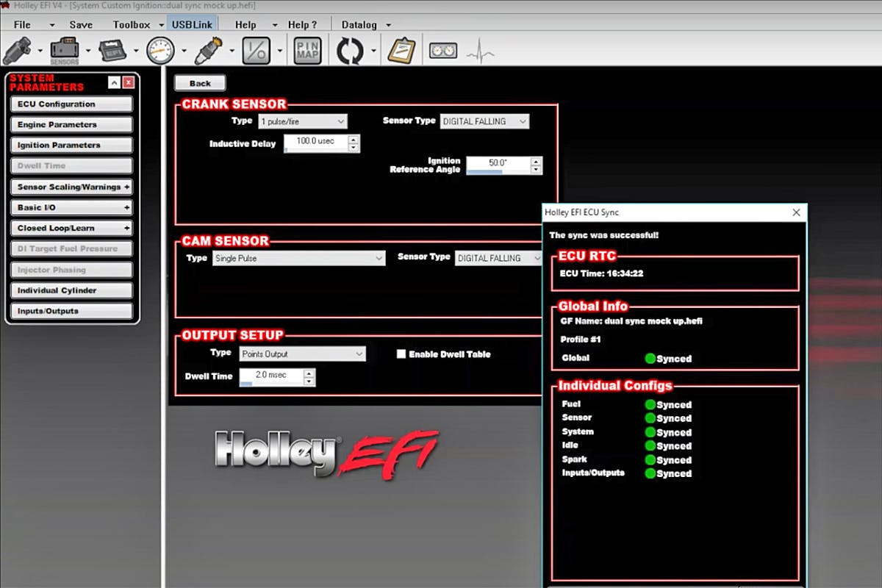Open the clipboard notes icon
Viewport: 882px width, 588px height.
point(401,51)
